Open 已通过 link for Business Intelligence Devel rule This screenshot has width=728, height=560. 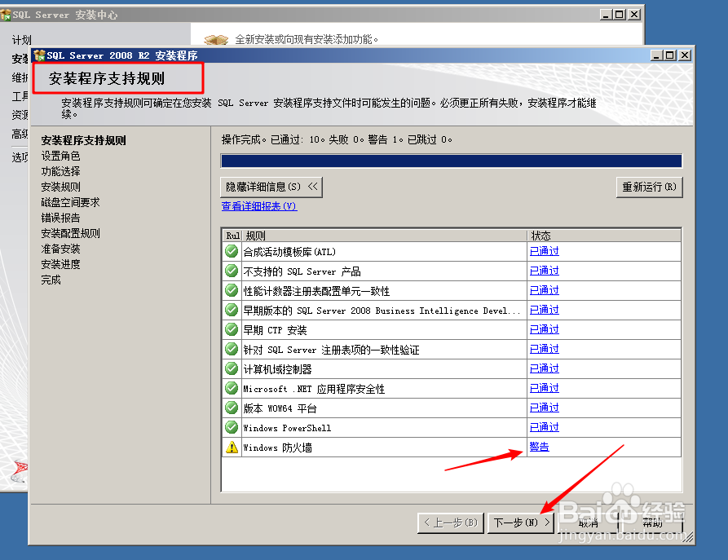[x=544, y=309]
